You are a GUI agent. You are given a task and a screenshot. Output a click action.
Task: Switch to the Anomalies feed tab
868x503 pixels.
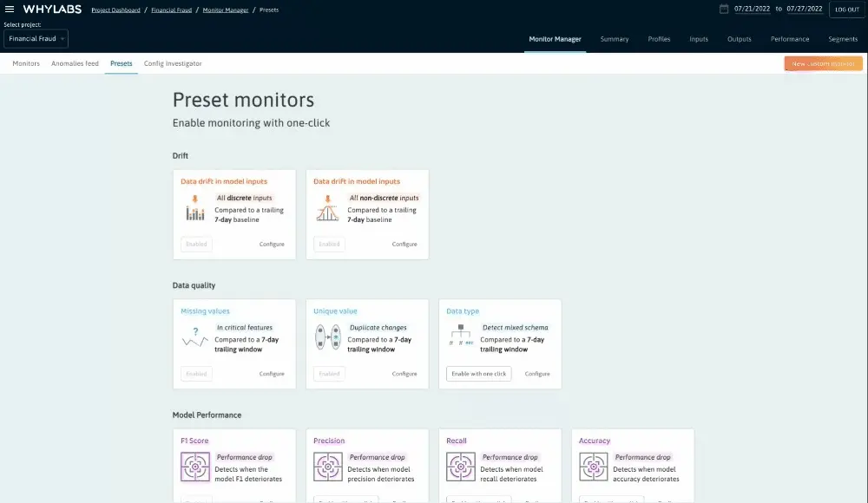click(x=75, y=63)
